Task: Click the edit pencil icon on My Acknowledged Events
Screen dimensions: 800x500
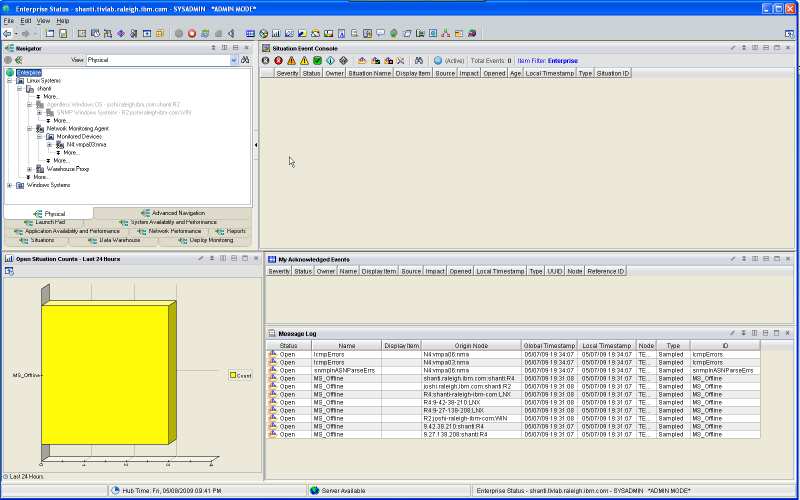Action: pyautogui.click(x=733, y=259)
